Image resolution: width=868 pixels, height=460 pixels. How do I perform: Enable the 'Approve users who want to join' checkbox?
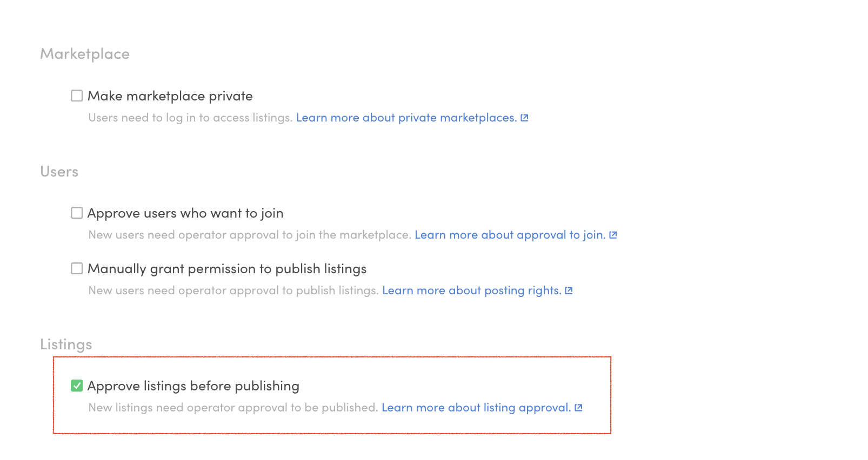[77, 213]
